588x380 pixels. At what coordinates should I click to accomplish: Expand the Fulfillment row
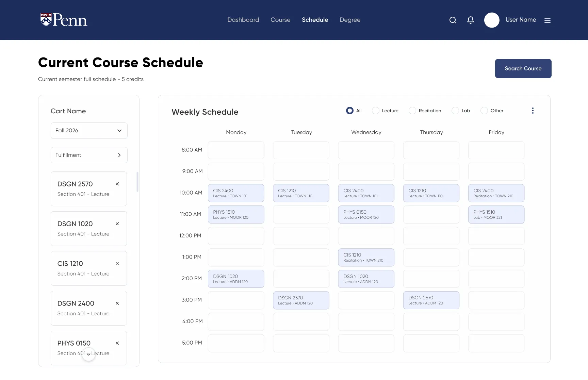click(x=89, y=155)
